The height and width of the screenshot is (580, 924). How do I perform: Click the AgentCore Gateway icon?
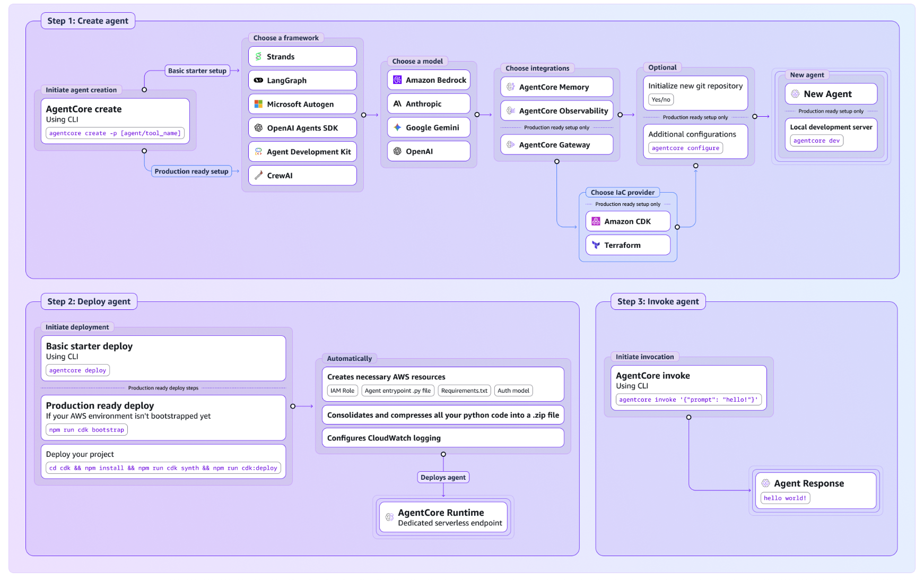click(511, 145)
